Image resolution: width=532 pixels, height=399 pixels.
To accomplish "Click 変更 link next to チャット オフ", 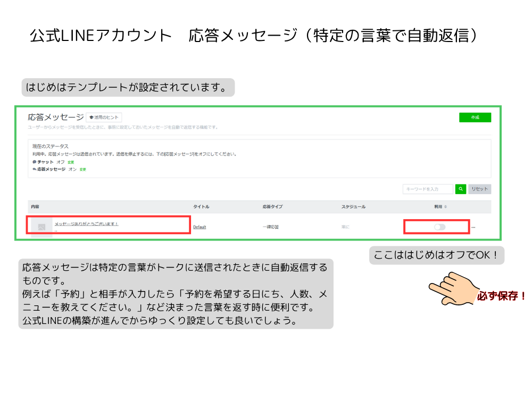I will click(x=71, y=162).
